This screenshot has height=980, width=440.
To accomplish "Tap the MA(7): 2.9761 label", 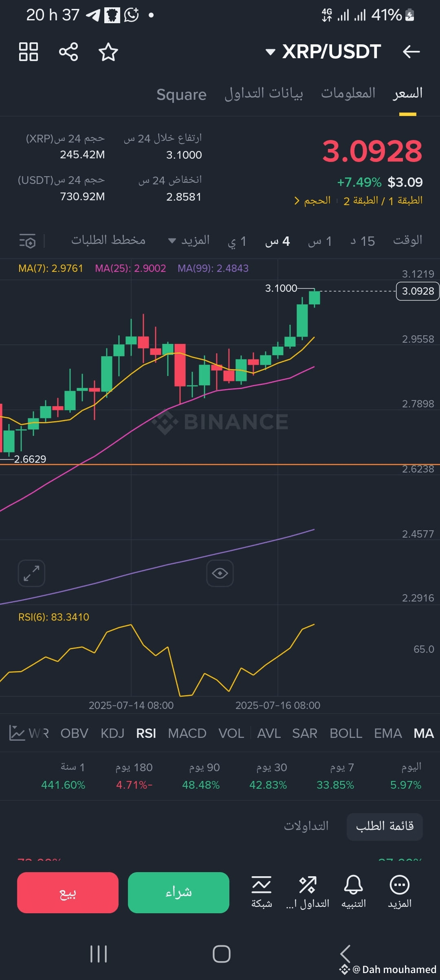I will click(x=51, y=269).
